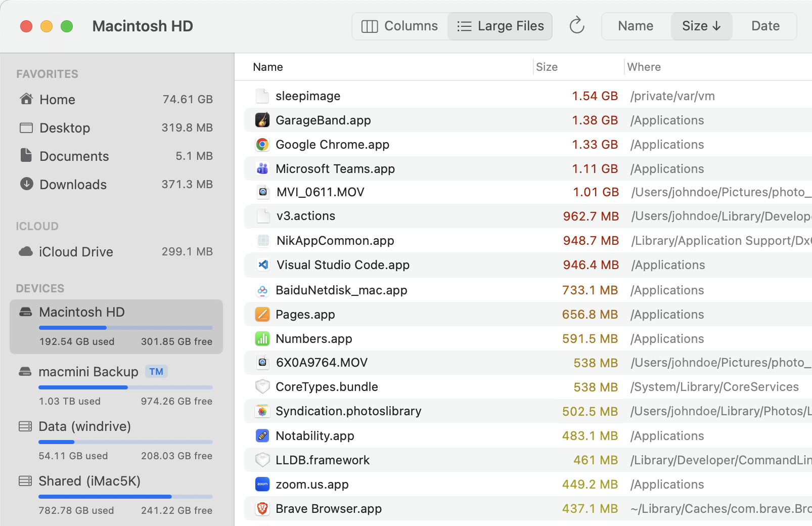Screen dimensions: 812x526
Task: Select the Macintosh HD device
Action: tap(116, 326)
